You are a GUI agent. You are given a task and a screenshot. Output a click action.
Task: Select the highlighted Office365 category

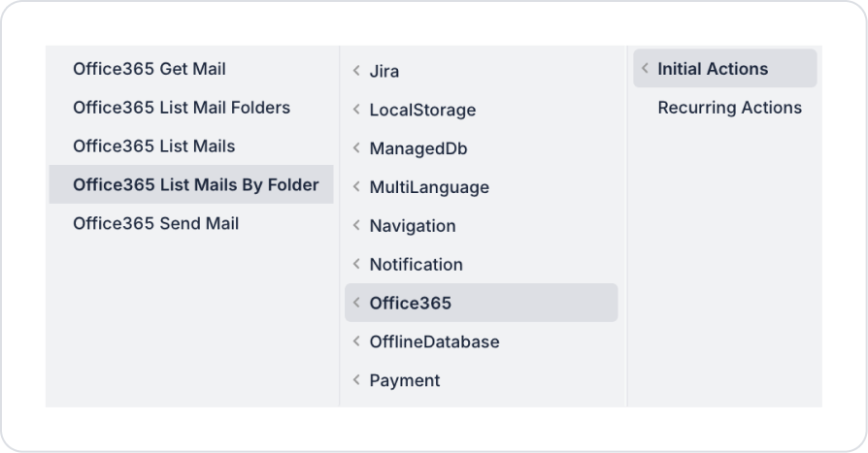(481, 303)
